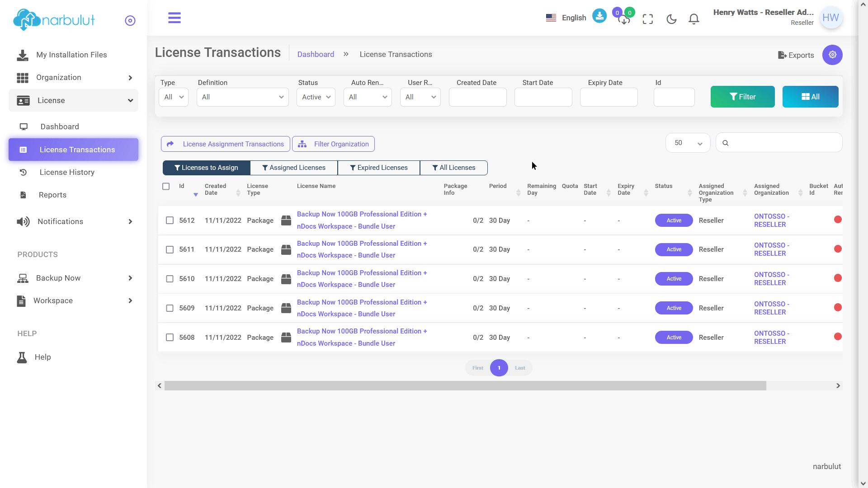This screenshot has height=488, width=868.
Task: Open the License Assignment Transactions link
Action: (x=226, y=144)
